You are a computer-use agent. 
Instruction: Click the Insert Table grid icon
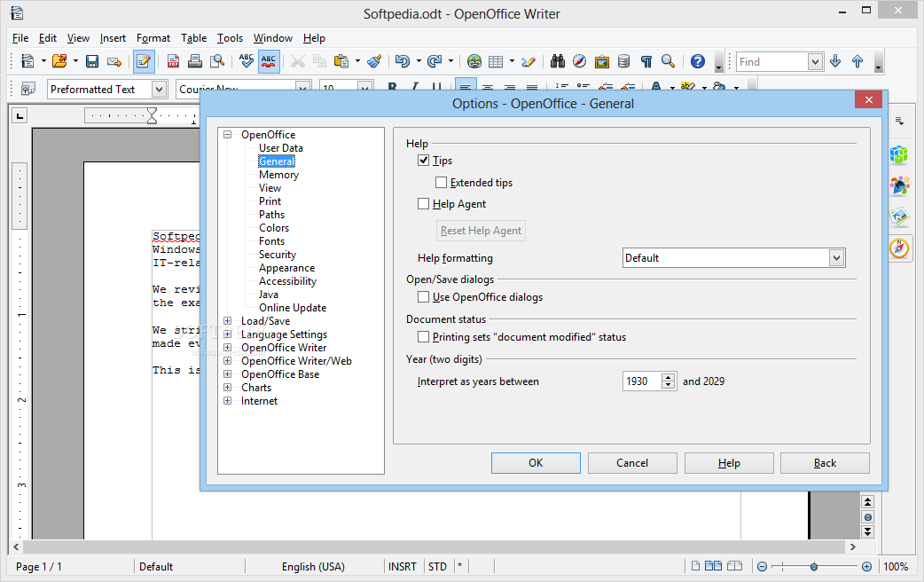pyautogui.click(x=497, y=61)
